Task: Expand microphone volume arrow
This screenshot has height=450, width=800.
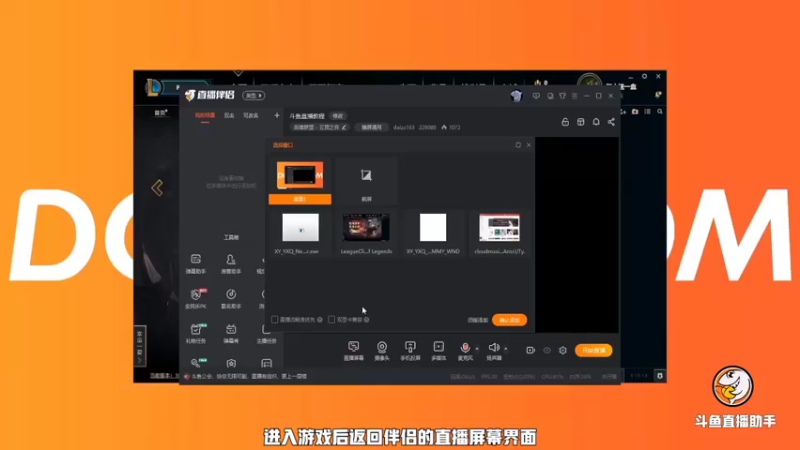Action: pos(477,349)
